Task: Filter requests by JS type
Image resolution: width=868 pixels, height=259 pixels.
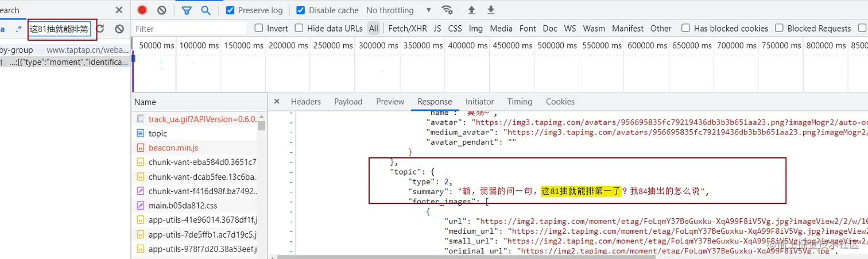Action: click(437, 28)
